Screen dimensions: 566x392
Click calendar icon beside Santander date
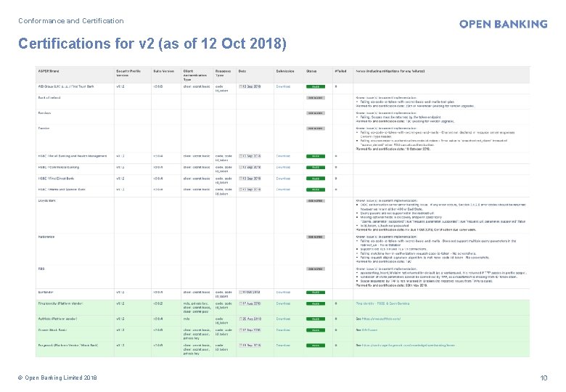tap(240, 293)
